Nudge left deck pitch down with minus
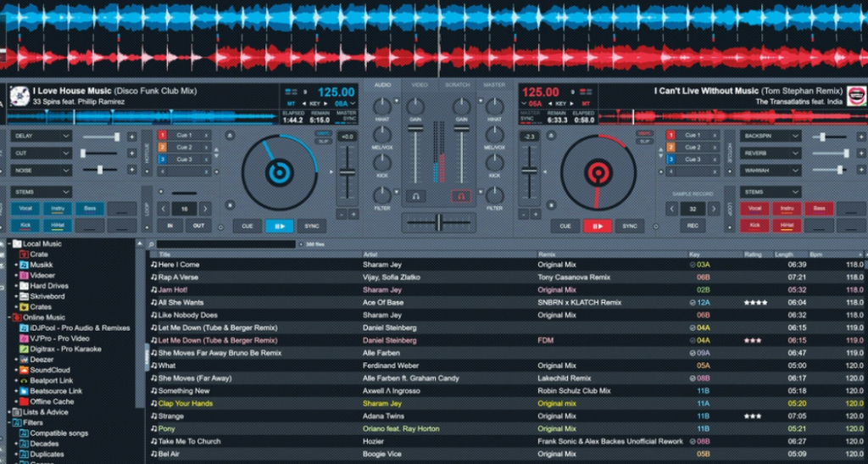Viewport: 868px width, 464px height. click(342, 214)
